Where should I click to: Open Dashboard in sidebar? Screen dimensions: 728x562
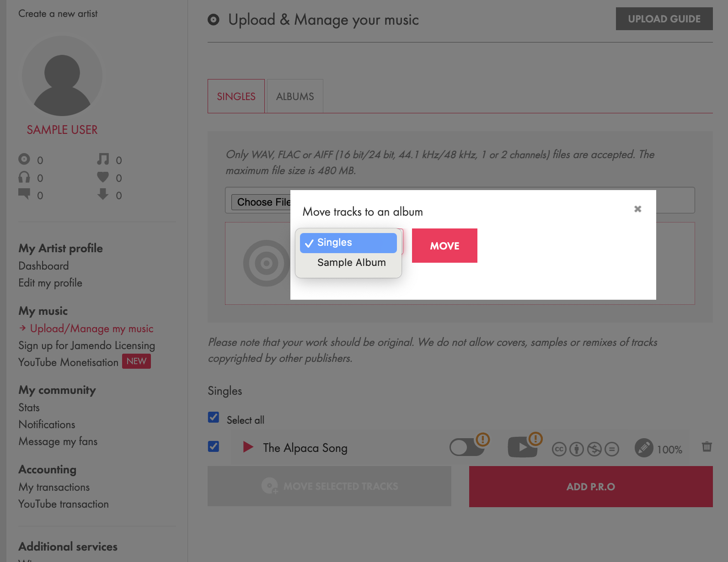[43, 266]
